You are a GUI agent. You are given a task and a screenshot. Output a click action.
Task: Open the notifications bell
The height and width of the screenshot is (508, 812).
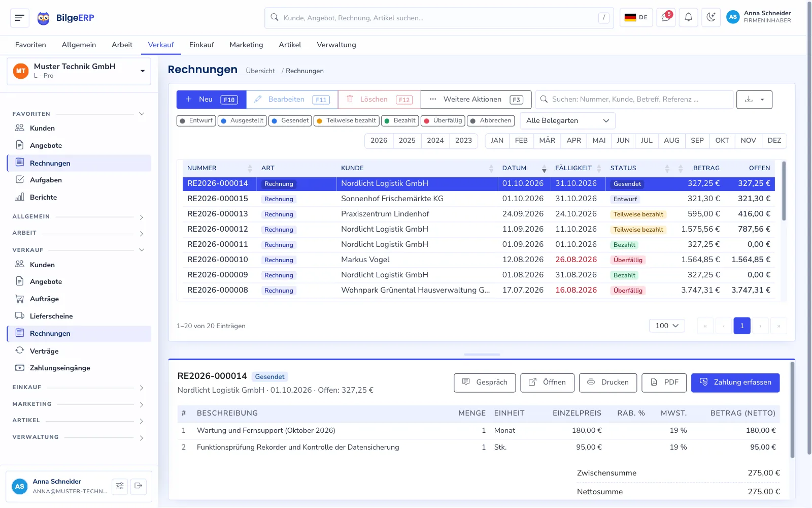(688, 18)
